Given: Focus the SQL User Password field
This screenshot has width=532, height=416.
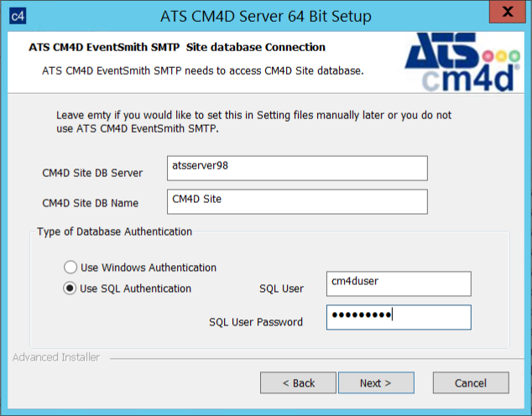Looking at the screenshot, I should tap(399, 317).
